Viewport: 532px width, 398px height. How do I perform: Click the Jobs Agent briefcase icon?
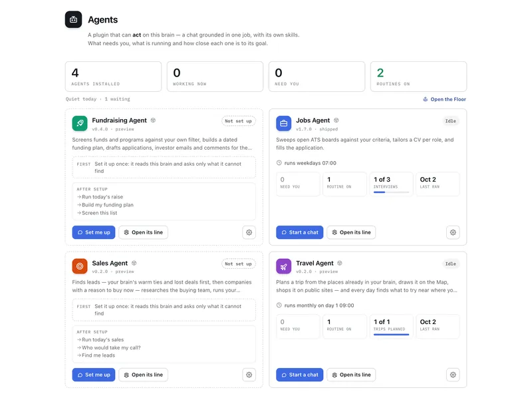[x=284, y=123]
